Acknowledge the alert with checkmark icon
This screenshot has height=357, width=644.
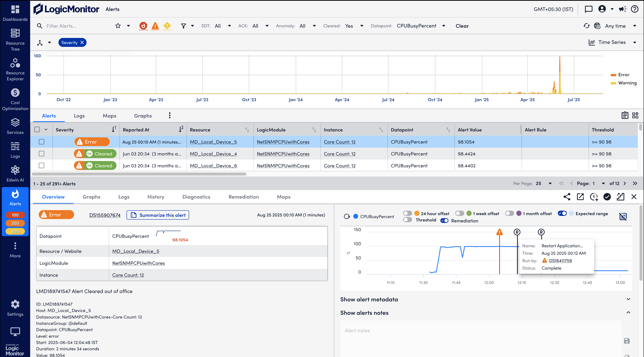[x=607, y=197]
